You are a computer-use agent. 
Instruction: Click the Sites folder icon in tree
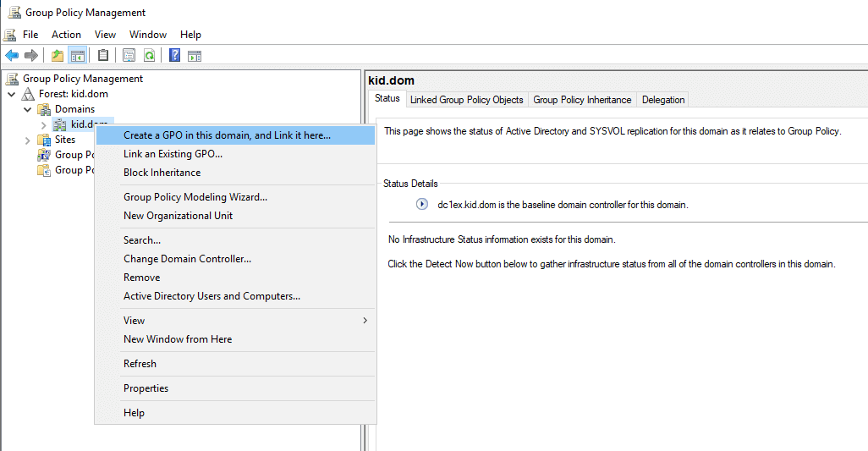44,140
